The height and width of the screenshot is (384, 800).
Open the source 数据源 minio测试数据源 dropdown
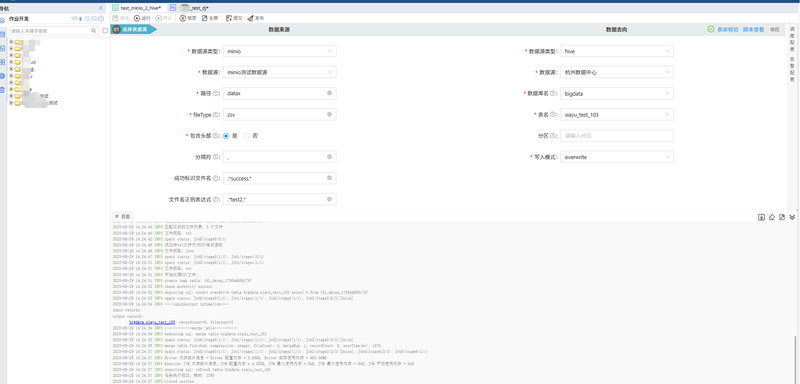(280, 72)
